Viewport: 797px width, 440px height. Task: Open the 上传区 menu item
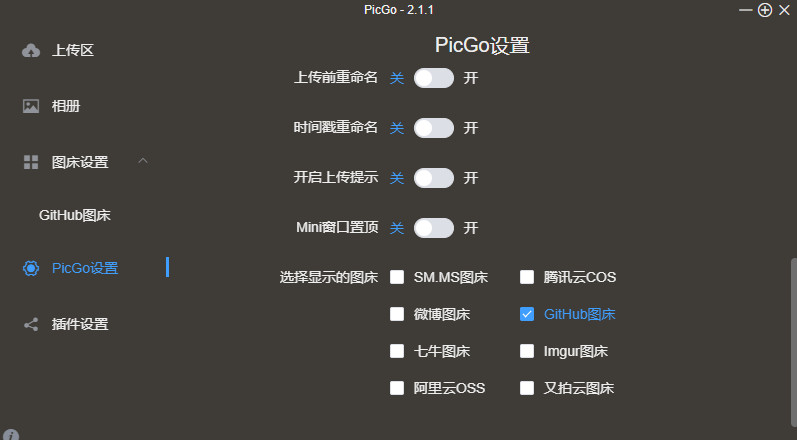point(72,51)
